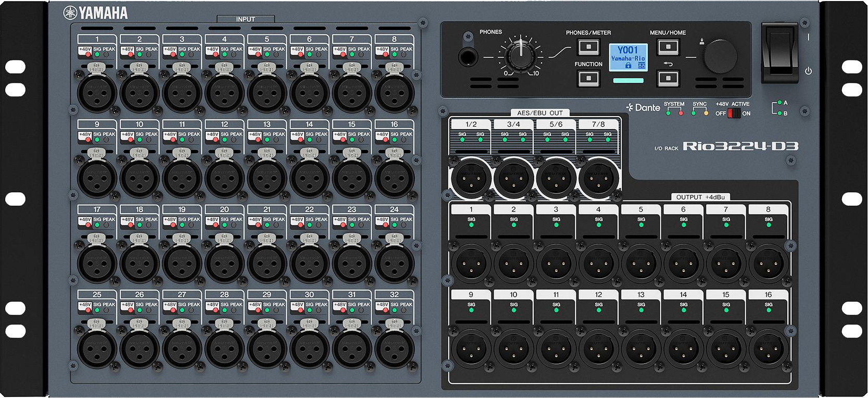The width and height of the screenshot is (868, 398).
Task: Select the output 4 XLR connector
Action: (598, 263)
